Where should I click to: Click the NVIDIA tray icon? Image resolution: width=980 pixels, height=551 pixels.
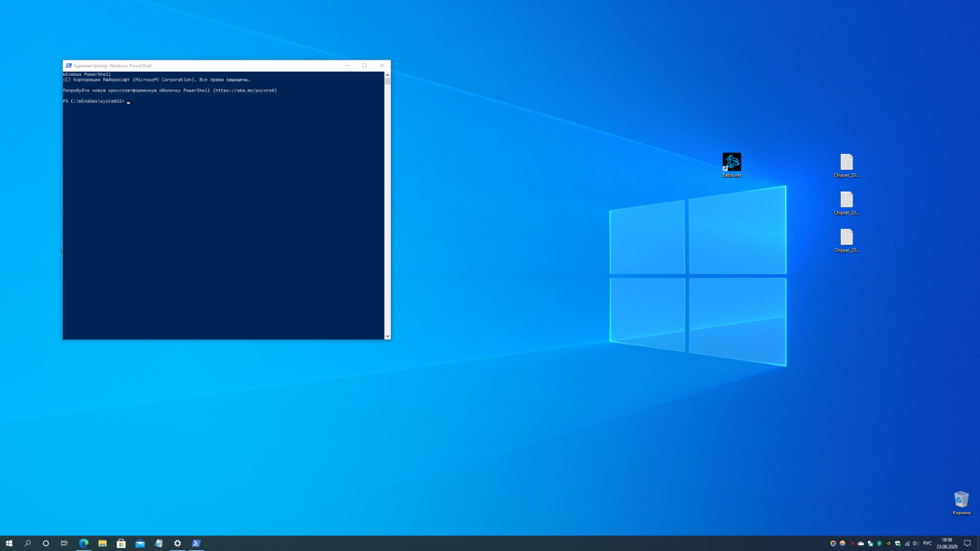point(889,544)
